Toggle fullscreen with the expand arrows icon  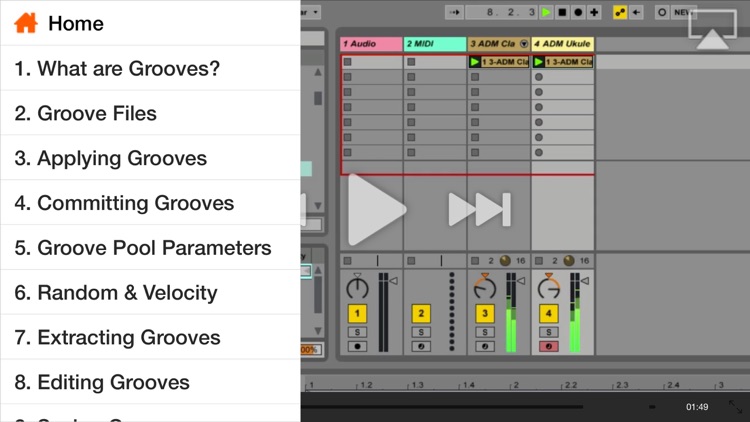735,407
